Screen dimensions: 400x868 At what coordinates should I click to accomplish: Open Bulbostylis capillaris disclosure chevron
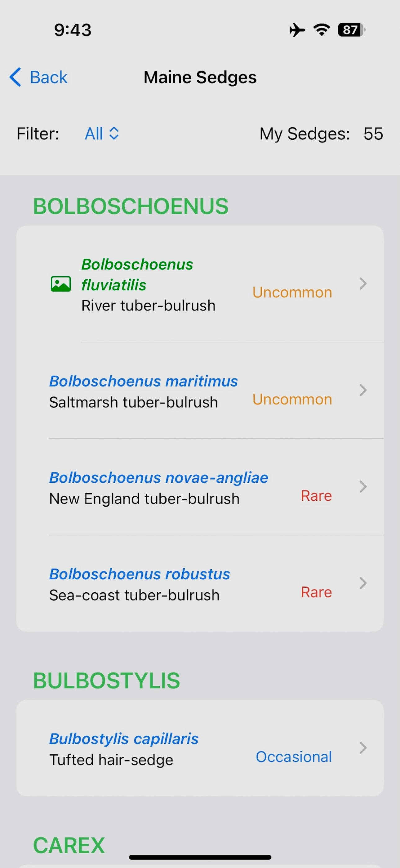[x=362, y=748]
